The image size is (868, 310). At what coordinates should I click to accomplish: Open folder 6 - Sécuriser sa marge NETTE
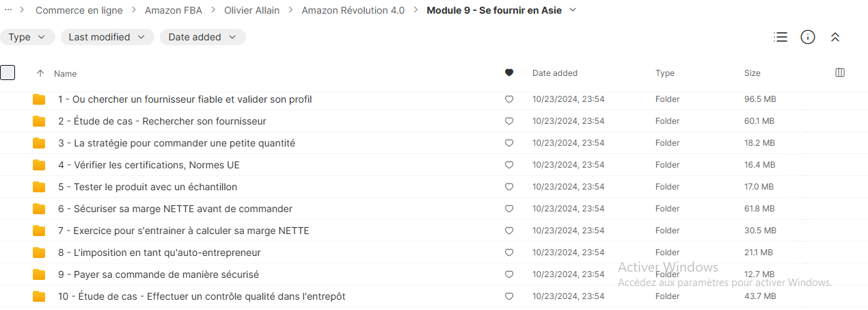175,209
